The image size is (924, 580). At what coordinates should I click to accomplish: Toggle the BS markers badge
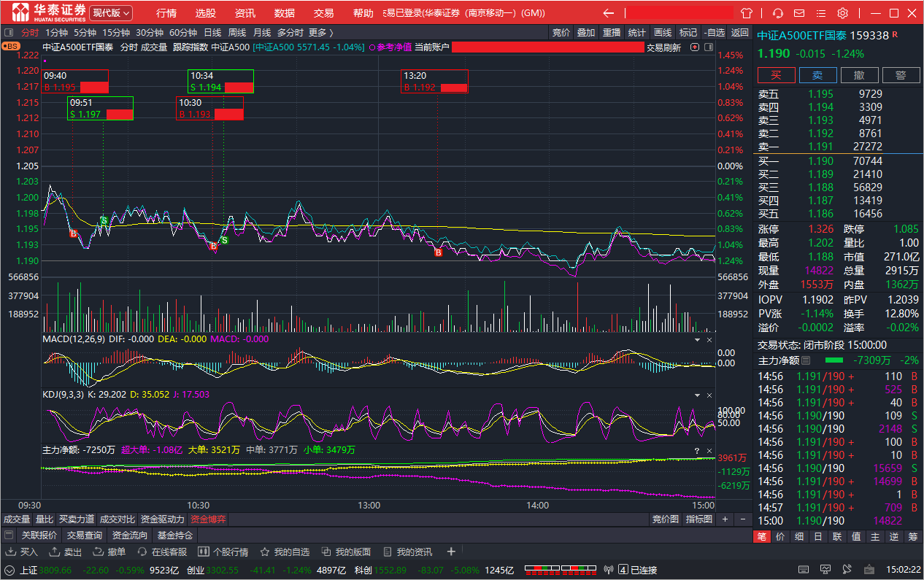click(x=11, y=46)
